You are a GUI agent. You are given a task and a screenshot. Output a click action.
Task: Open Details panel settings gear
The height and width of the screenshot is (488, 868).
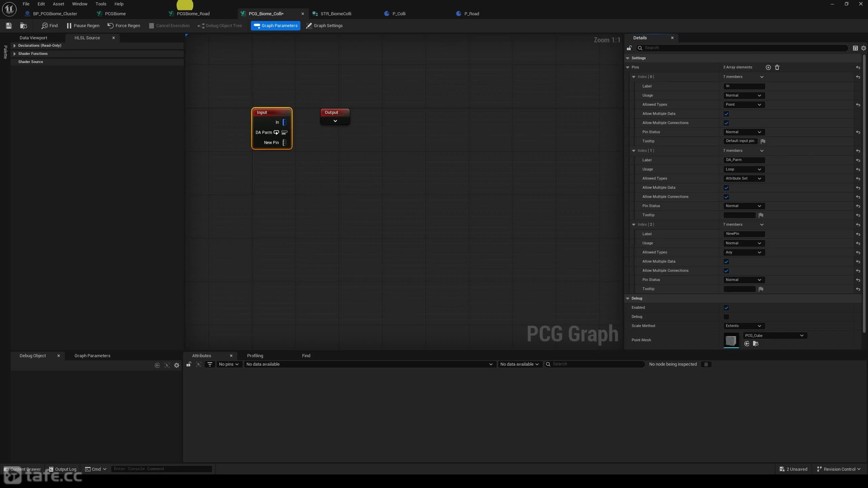[864, 48]
